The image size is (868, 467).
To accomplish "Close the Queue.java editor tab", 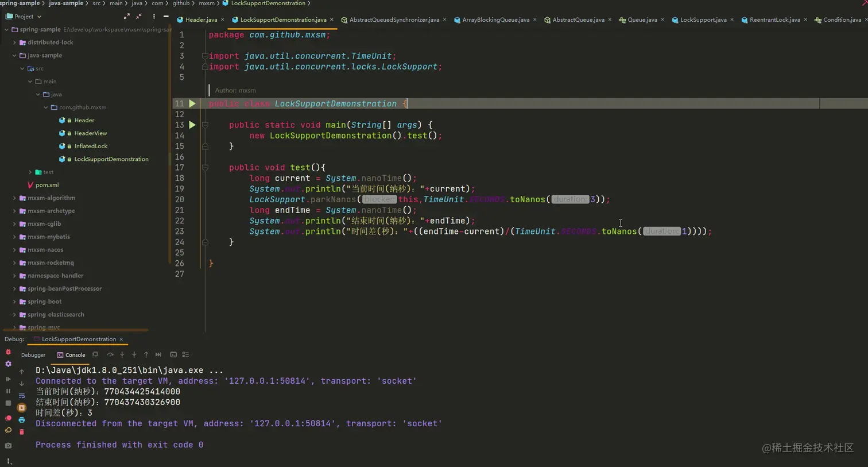I will [662, 20].
